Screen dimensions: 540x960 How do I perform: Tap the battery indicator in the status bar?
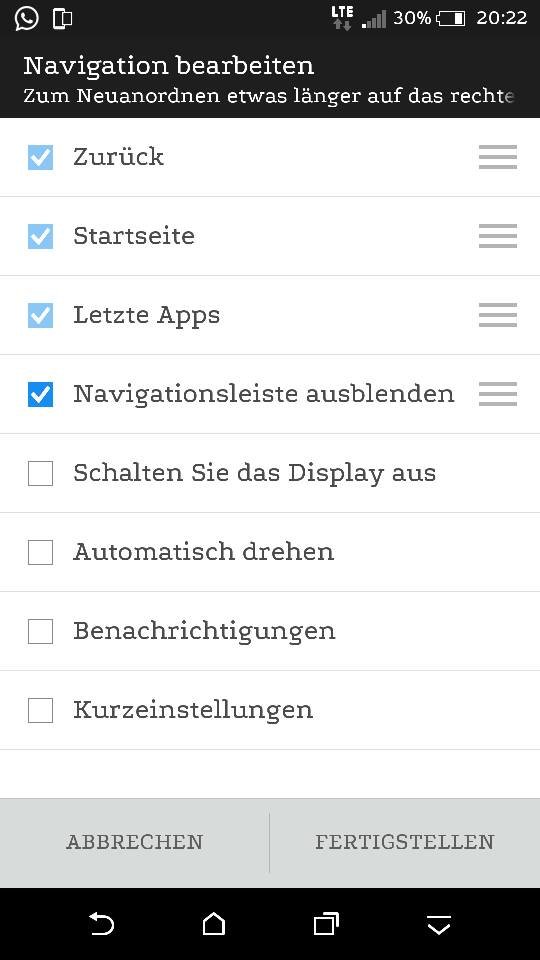coord(451,18)
